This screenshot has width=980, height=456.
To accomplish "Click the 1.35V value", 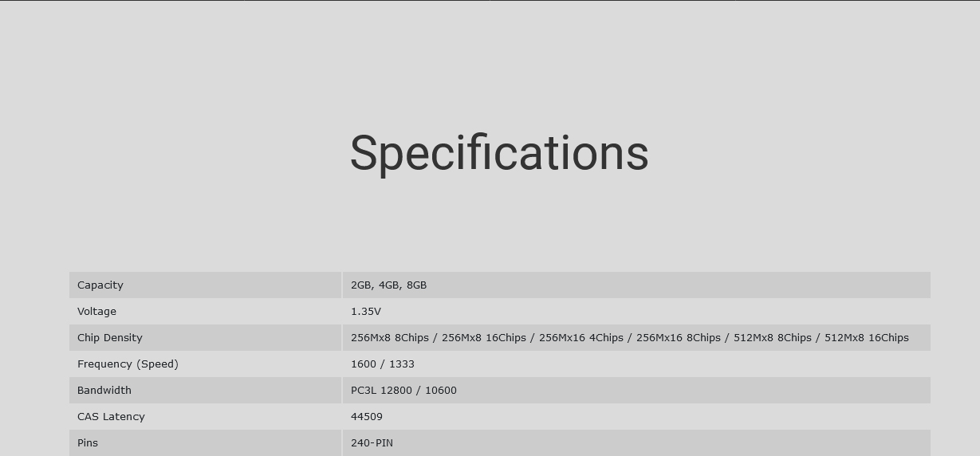I will click(366, 311).
